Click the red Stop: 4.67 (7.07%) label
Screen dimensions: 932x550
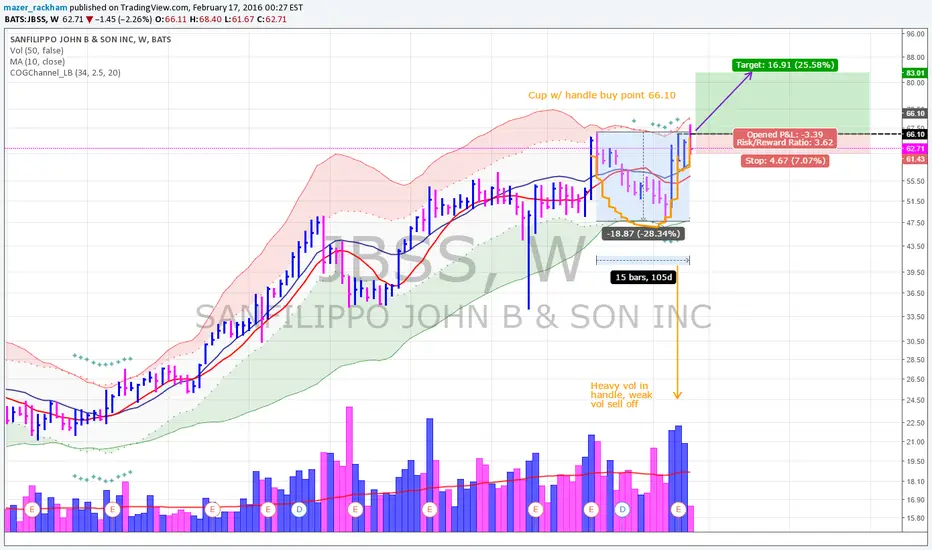(785, 161)
